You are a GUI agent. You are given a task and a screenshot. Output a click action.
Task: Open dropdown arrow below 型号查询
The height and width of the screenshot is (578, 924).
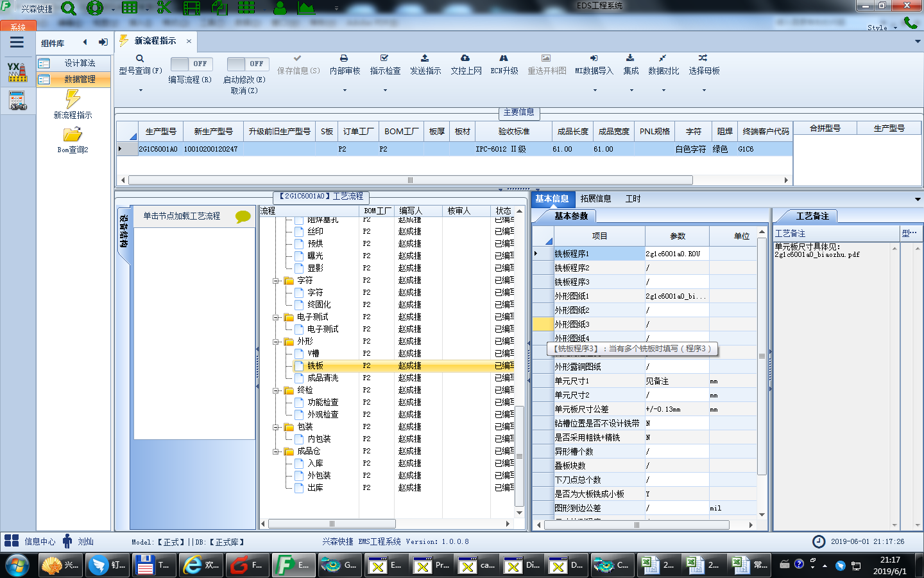tap(141, 90)
